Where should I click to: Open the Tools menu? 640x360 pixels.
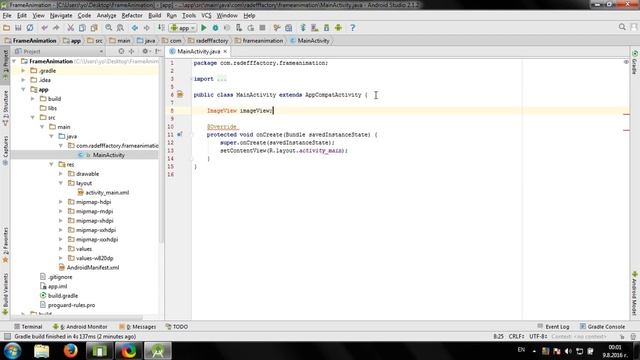pyautogui.click(x=189, y=16)
